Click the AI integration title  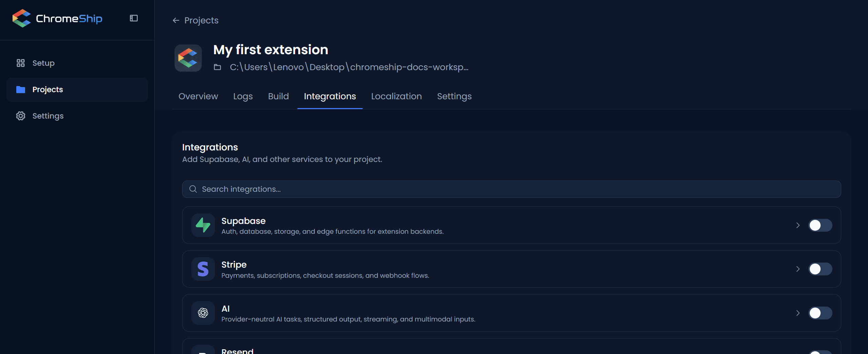click(x=225, y=309)
